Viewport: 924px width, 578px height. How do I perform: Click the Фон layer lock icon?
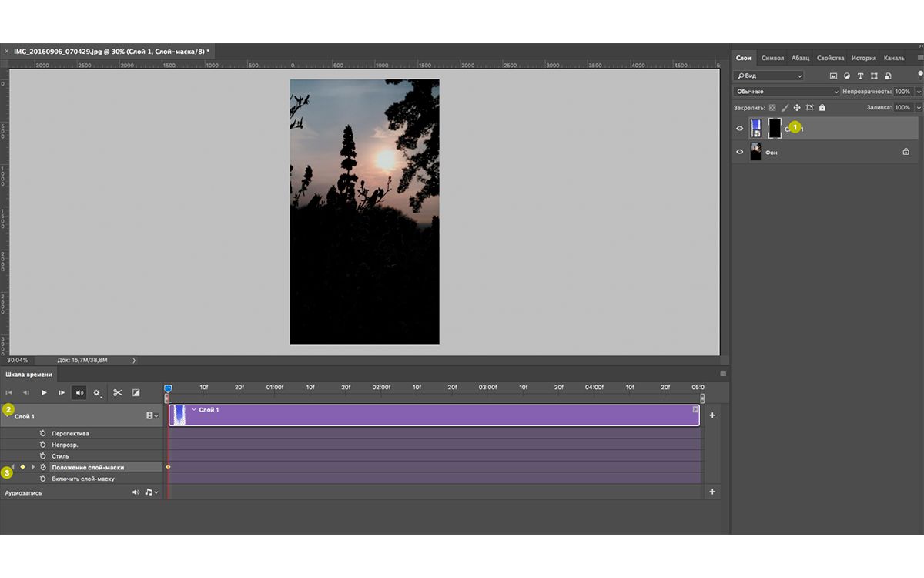(x=906, y=153)
